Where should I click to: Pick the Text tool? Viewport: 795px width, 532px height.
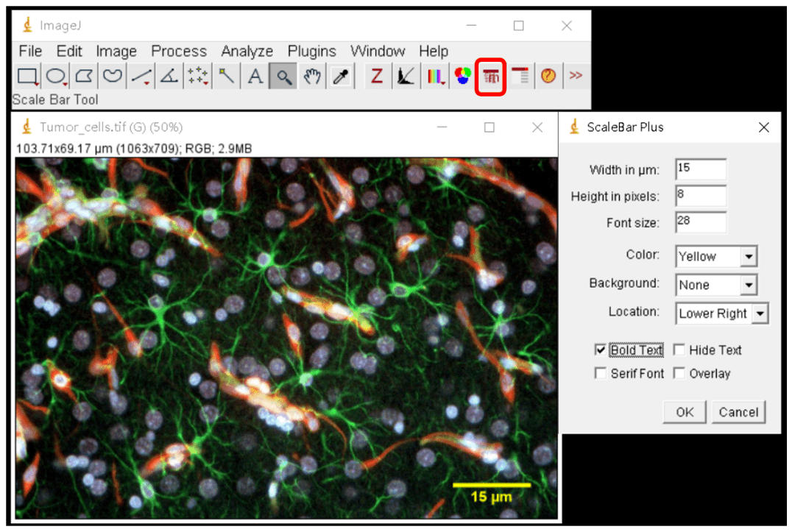(x=254, y=76)
